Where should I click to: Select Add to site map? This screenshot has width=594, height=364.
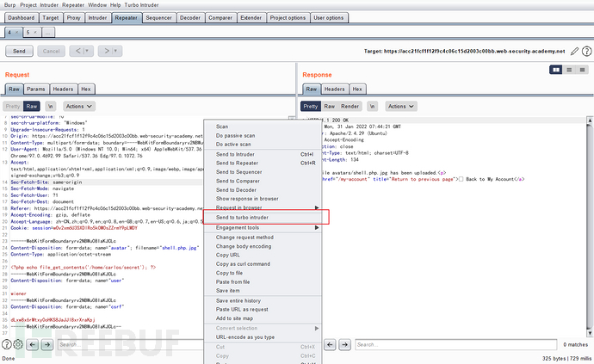point(263,318)
